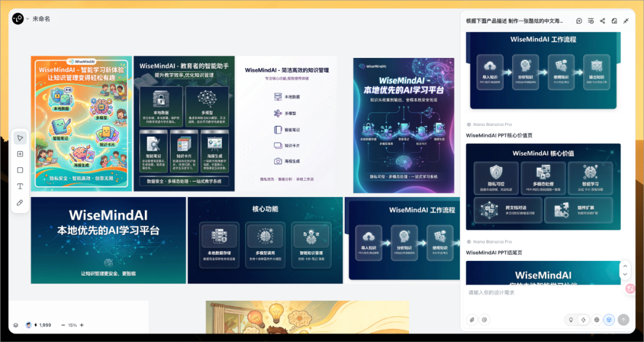The height and width of the screenshot is (342, 644).
Task: Toggle the globe web search option
Action: (596, 319)
